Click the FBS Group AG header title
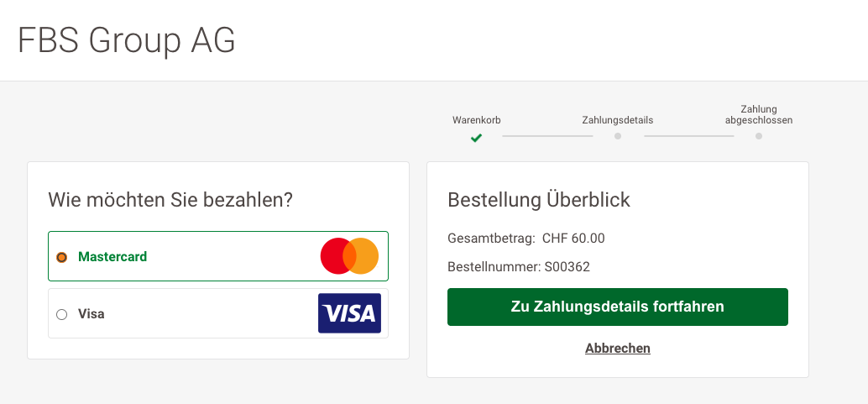868x404 pixels. point(127,40)
